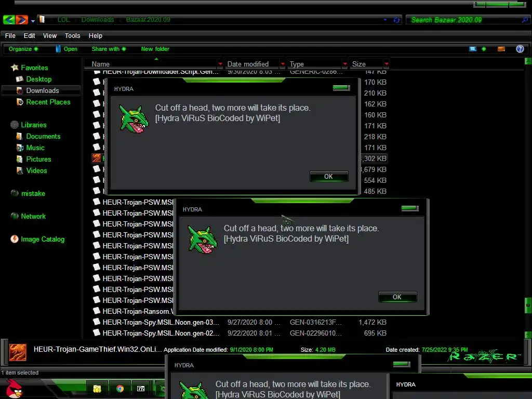The width and height of the screenshot is (532, 399).
Task: Open the Pictures library
Action: tap(38, 159)
